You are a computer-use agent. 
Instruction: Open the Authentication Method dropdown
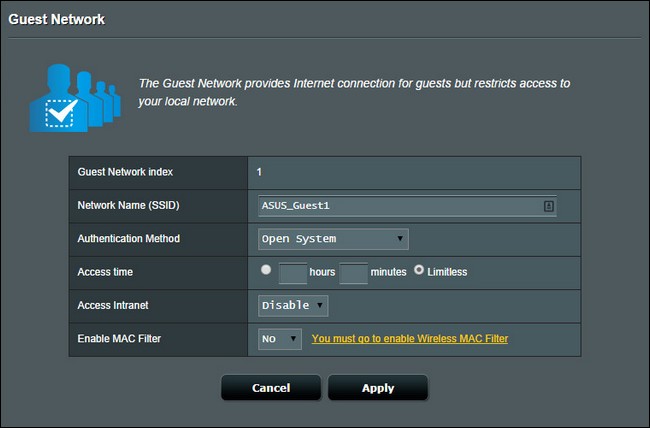point(333,239)
